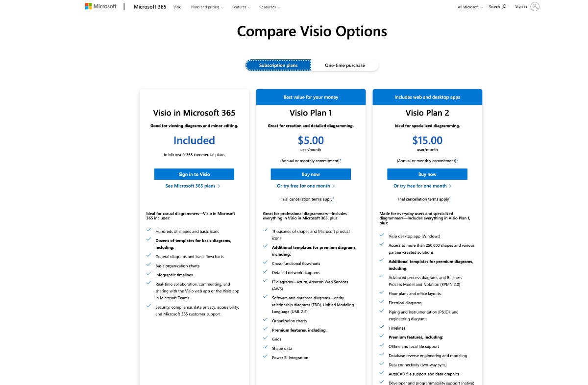This screenshot has height=385, width=588.
Task: Click Microsoft 365 in the top menu
Action: tap(149, 7)
